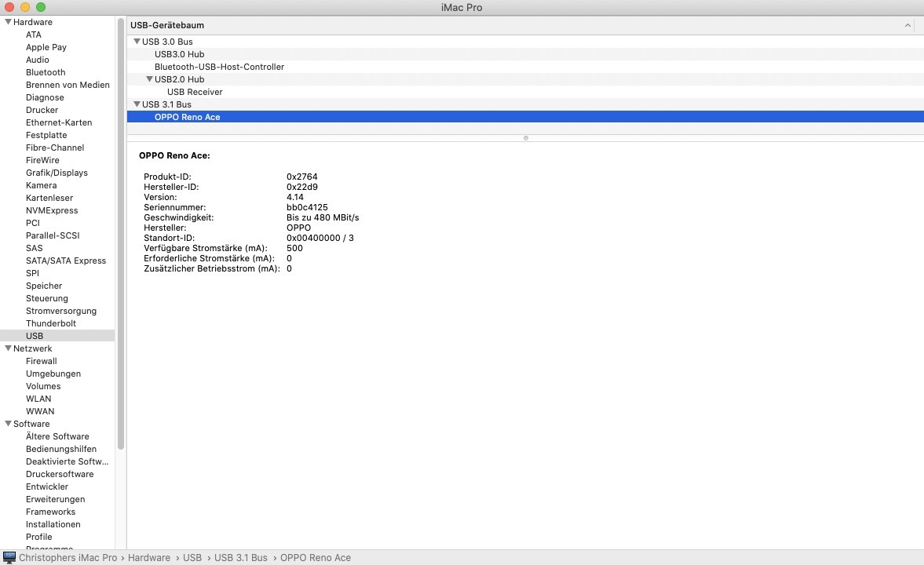Select Bluetooth-USB-Host-Controller row
The height and width of the screenshot is (565, 924).
pos(525,67)
